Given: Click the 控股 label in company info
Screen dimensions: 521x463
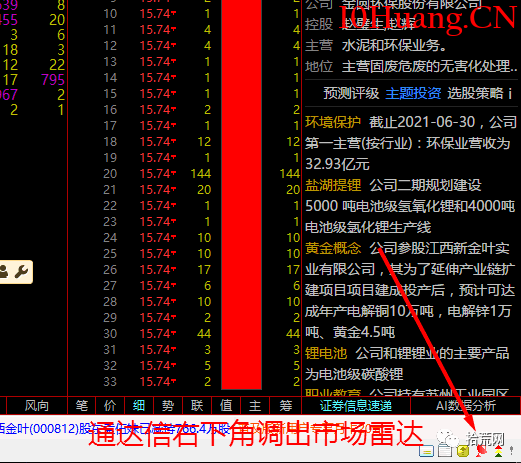Looking at the screenshot, I should 319,24.
